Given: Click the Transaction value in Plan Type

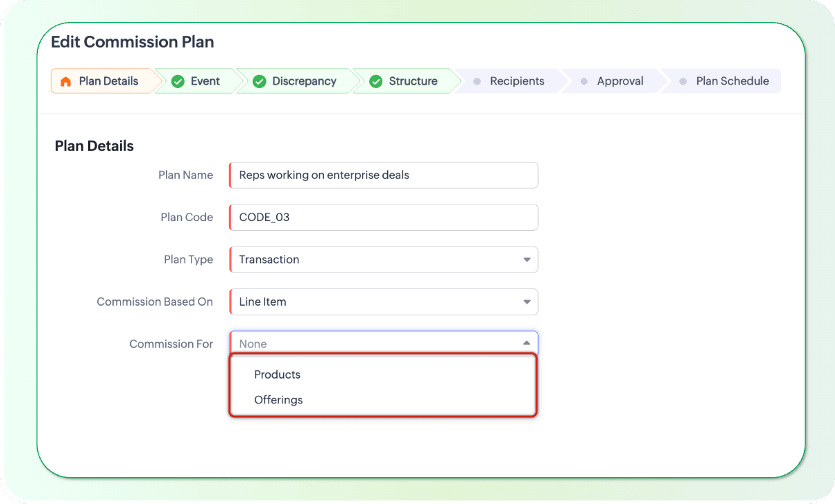Looking at the screenshot, I should point(269,260).
